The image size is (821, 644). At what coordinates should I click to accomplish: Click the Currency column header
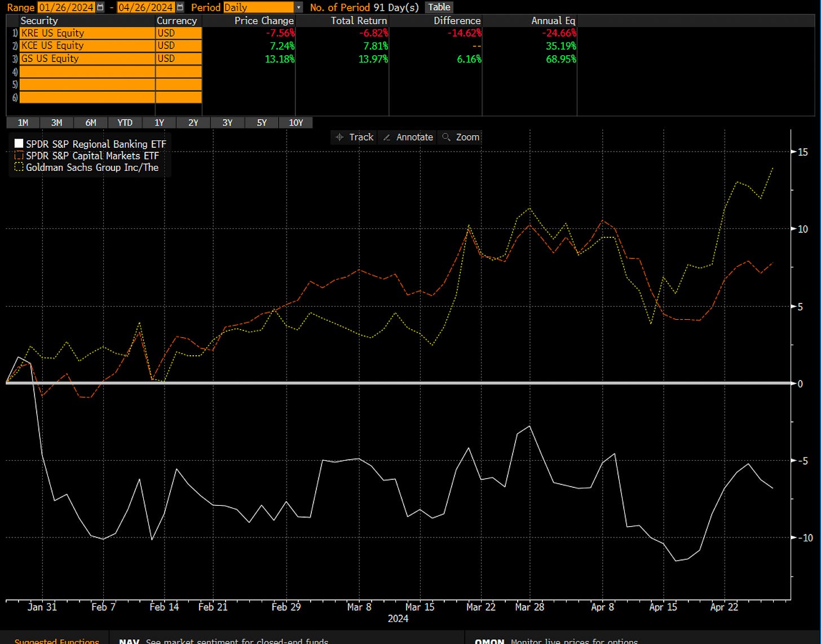coord(176,20)
